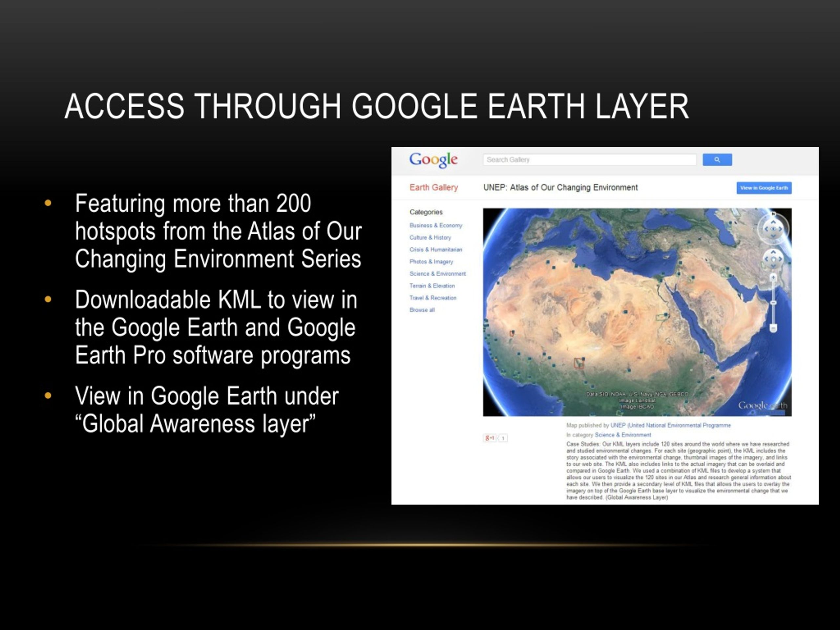Select Travel & Recreation category
The width and height of the screenshot is (840, 630).
coord(433,298)
